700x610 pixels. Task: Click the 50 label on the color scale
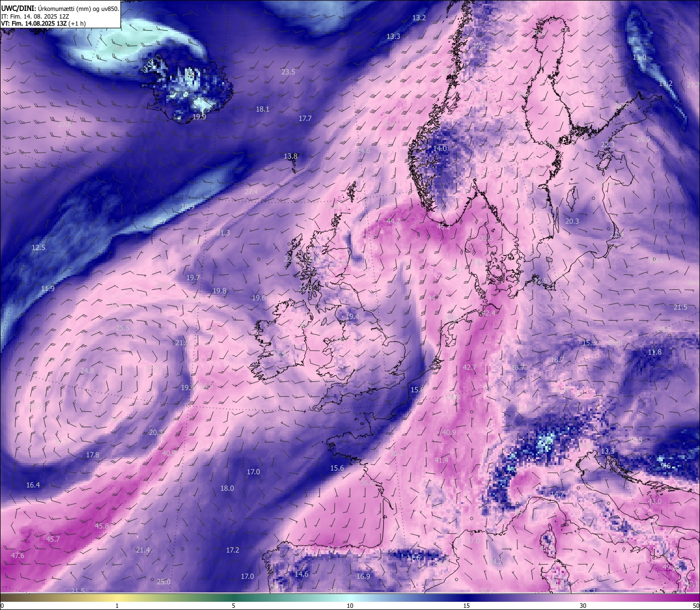click(x=696, y=606)
